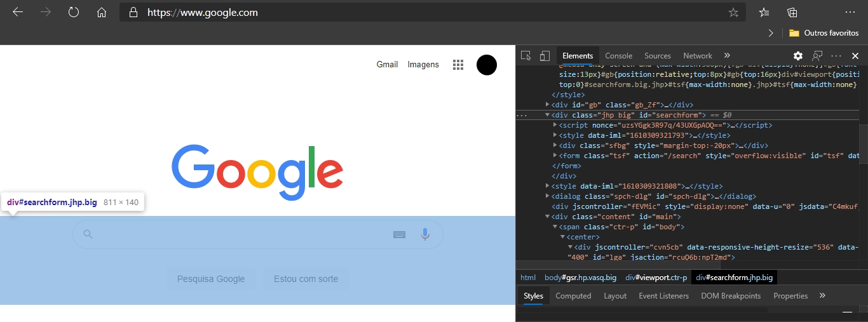Open the favorites list icon
868x322 pixels.
coord(764,12)
